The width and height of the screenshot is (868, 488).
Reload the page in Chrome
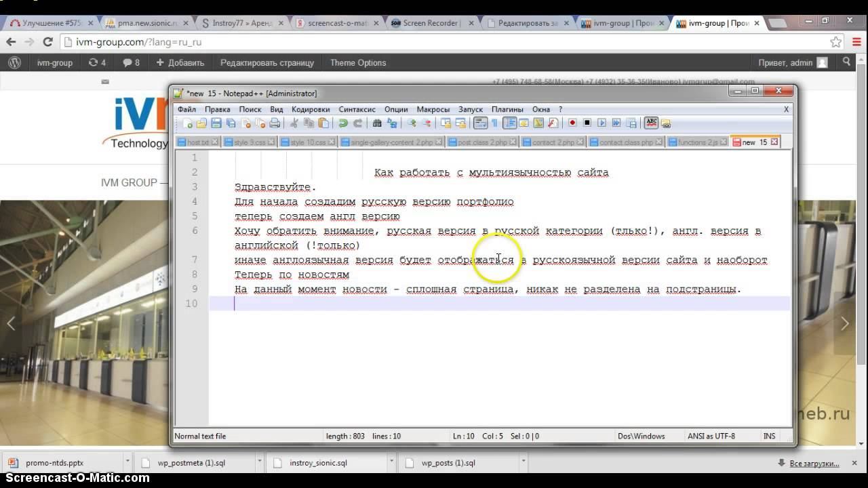[47, 42]
